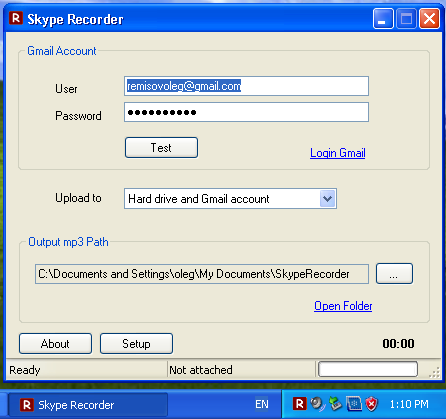Click the Skype Recorder title bar app icon
This screenshot has width=446, height=419.
coord(16,18)
